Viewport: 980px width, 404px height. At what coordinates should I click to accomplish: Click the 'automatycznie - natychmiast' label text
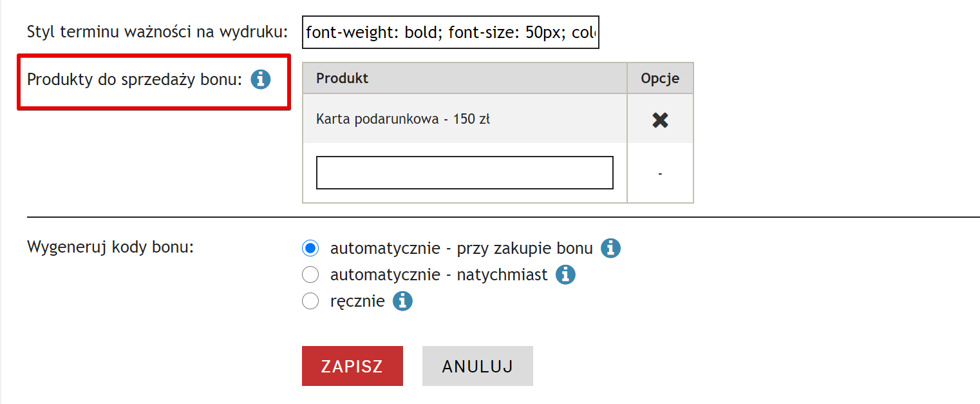coord(438,275)
